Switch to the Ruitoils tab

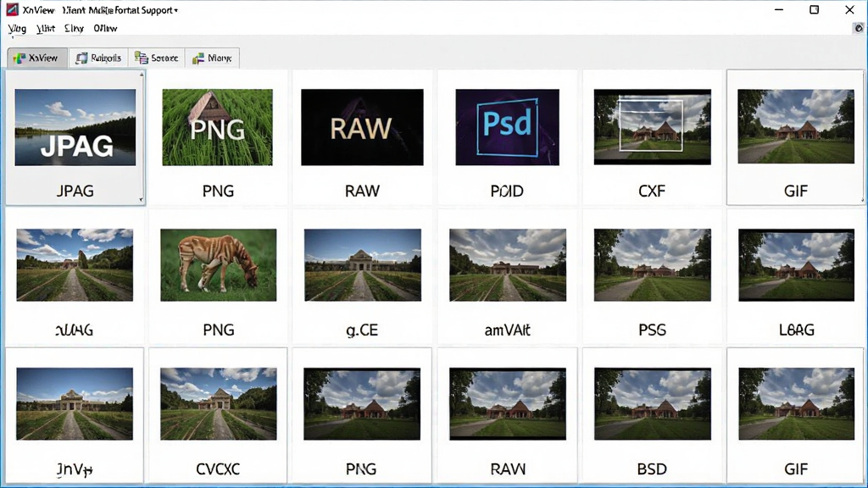(98, 58)
